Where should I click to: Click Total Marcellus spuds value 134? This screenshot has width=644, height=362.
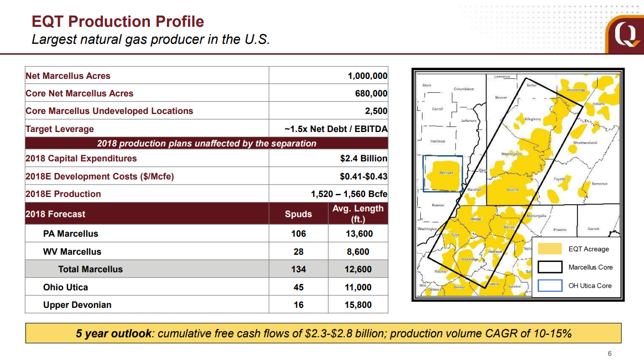[x=298, y=269]
